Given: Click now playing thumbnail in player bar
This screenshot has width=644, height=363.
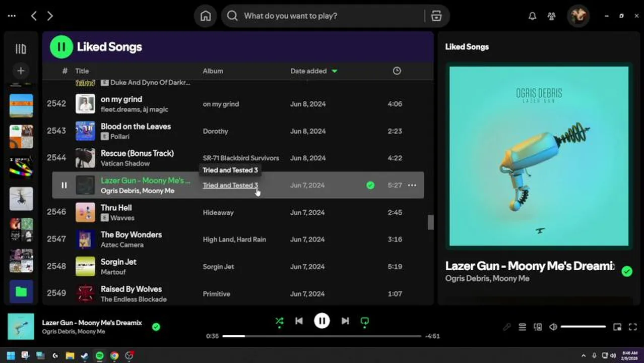Looking at the screenshot, I should click(21, 327).
